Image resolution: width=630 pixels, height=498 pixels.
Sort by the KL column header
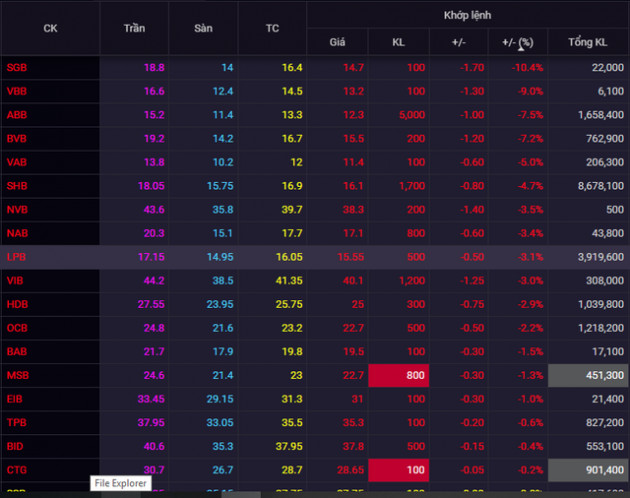point(399,42)
